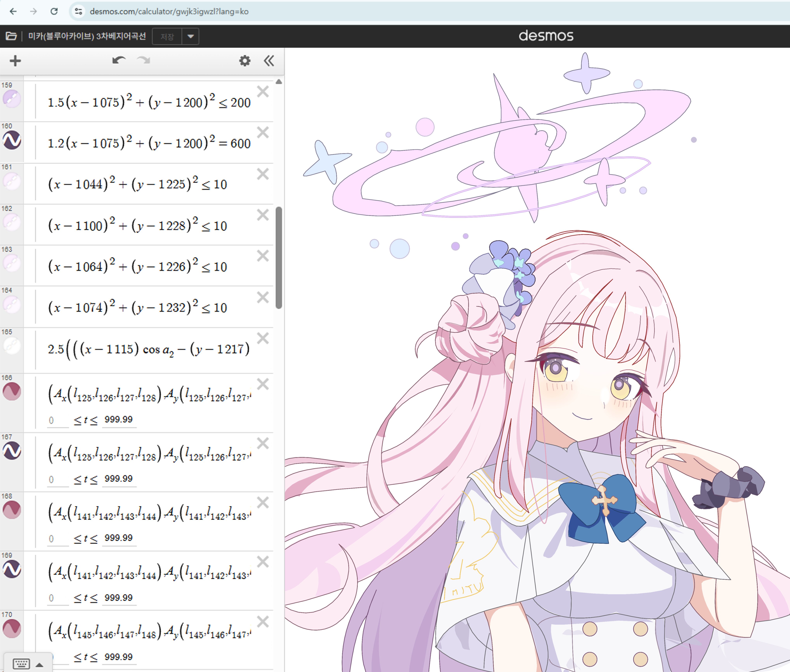
Task: Set upper t bound 999.99 of expression 169
Action: coord(119,598)
